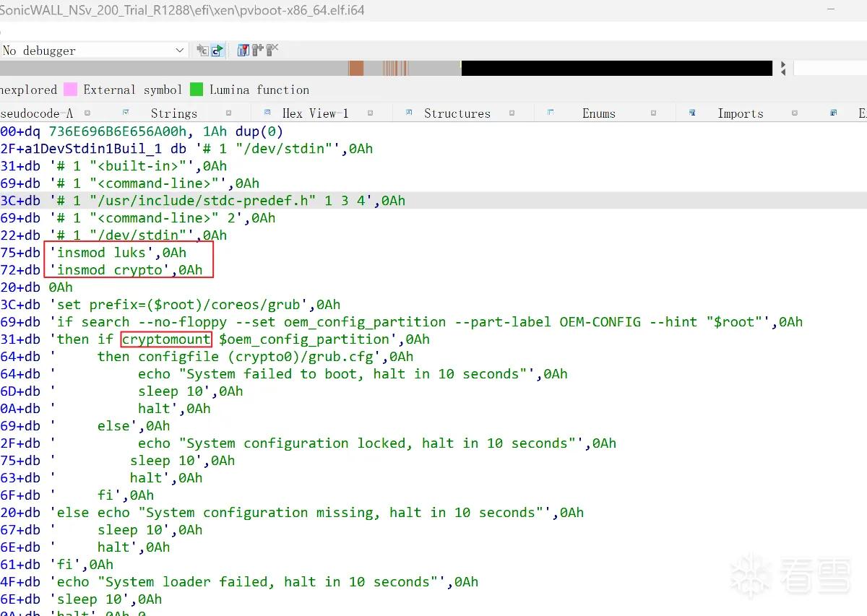The image size is (867, 616).
Task: Close the Strings tab
Action: tap(228, 113)
